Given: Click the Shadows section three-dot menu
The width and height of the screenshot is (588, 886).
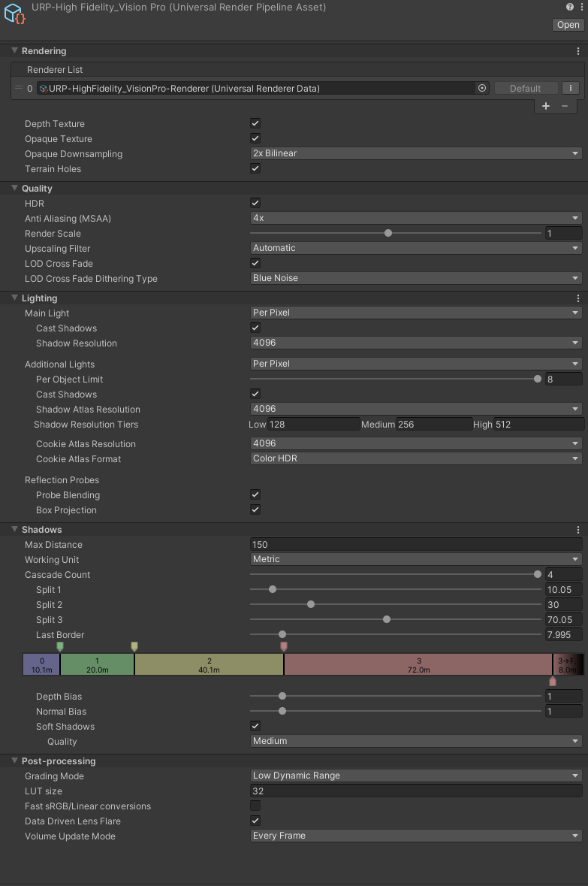Looking at the screenshot, I should click(x=577, y=529).
